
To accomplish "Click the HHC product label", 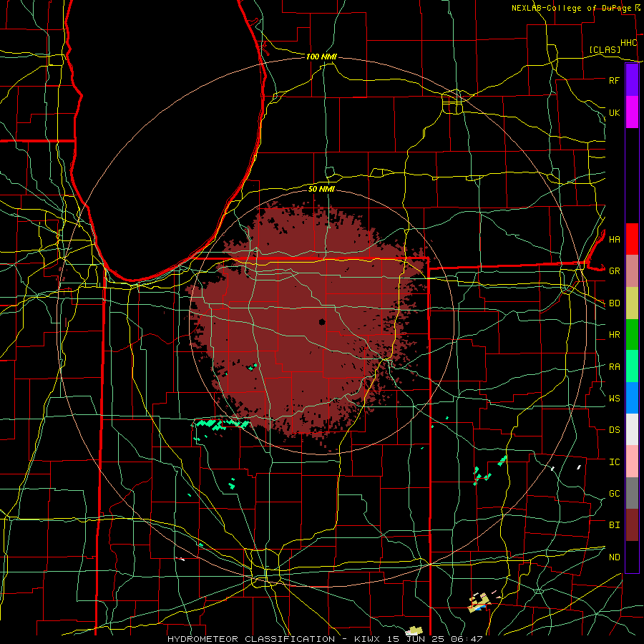I will [628, 43].
